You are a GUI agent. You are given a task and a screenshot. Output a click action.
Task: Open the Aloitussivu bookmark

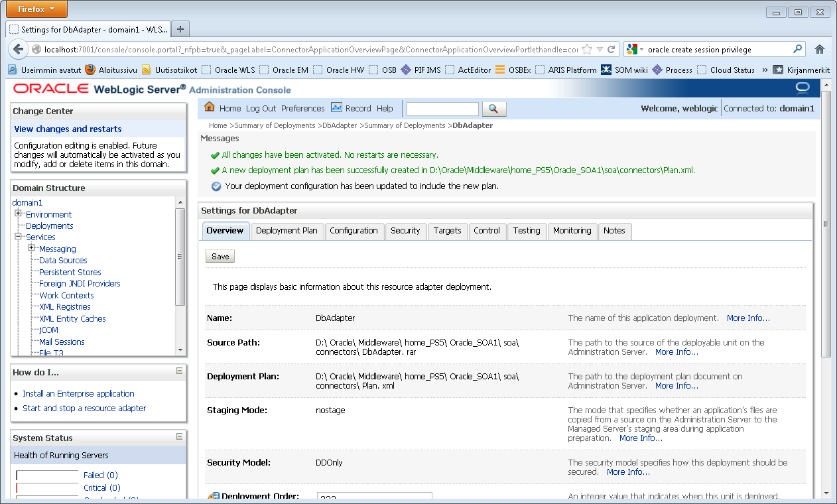point(111,70)
